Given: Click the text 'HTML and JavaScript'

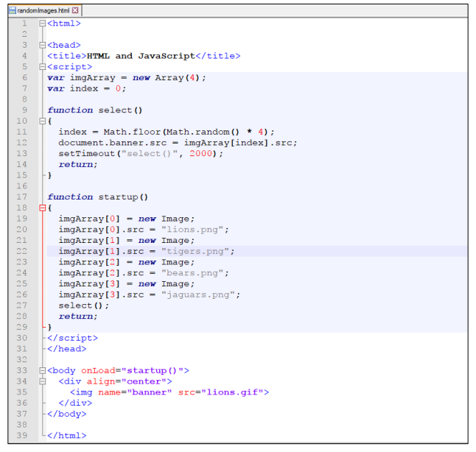Looking at the screenshot, I should (x=141, y=56).
